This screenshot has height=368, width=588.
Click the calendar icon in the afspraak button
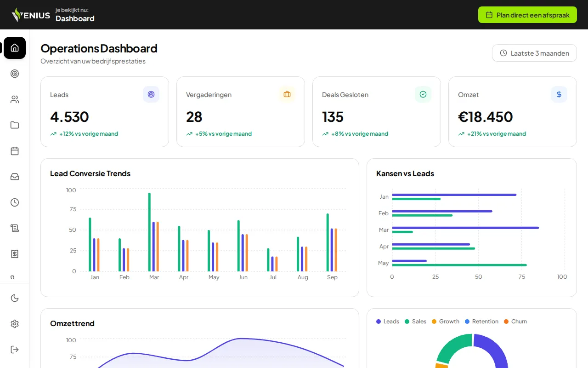pos(489,15)
